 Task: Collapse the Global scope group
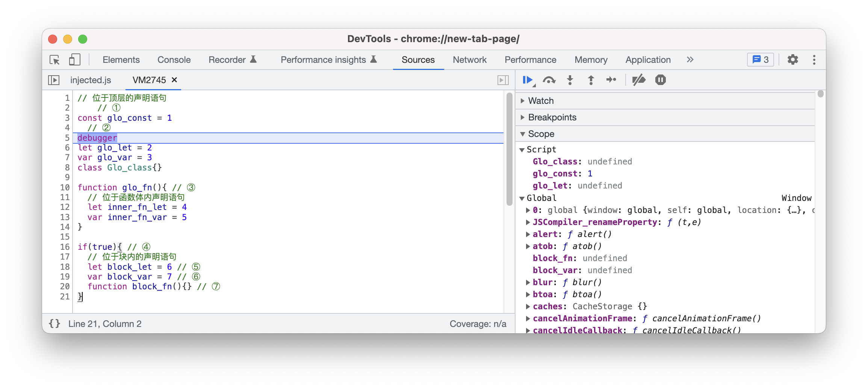click(522, 198)
